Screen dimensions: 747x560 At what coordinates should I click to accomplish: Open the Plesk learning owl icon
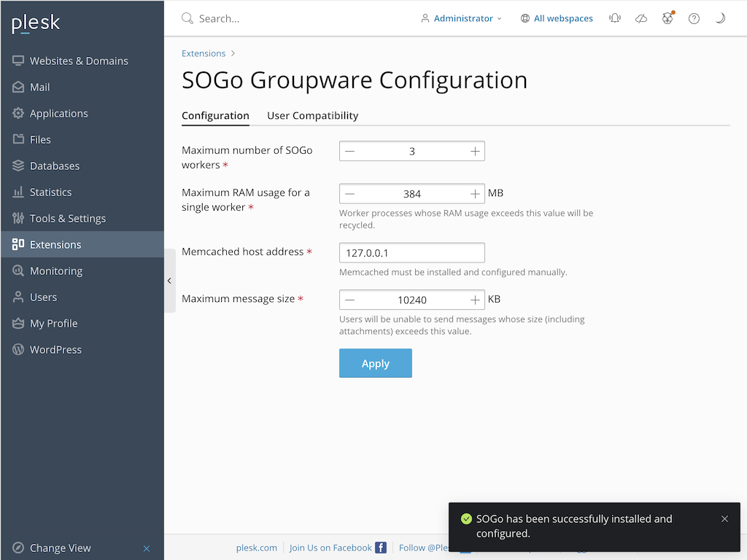667,18
